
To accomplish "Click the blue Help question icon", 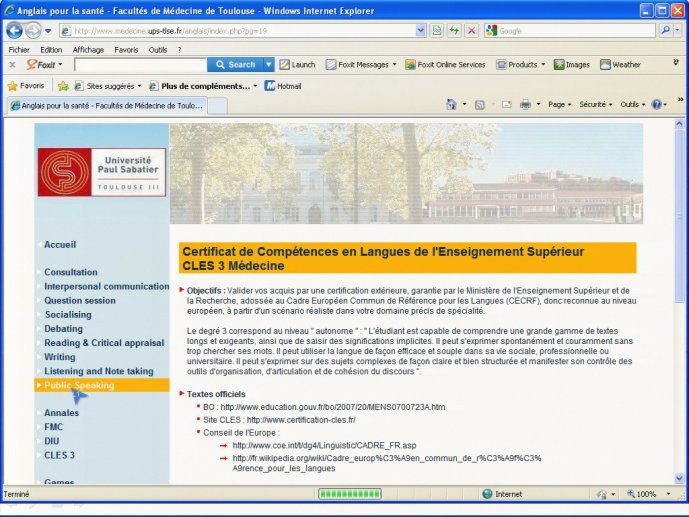I will 656,105.
